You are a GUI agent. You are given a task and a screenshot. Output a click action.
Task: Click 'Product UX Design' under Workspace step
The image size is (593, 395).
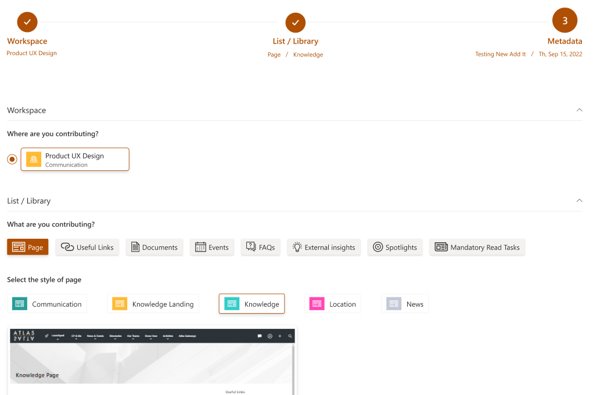[x=32, y=53]
